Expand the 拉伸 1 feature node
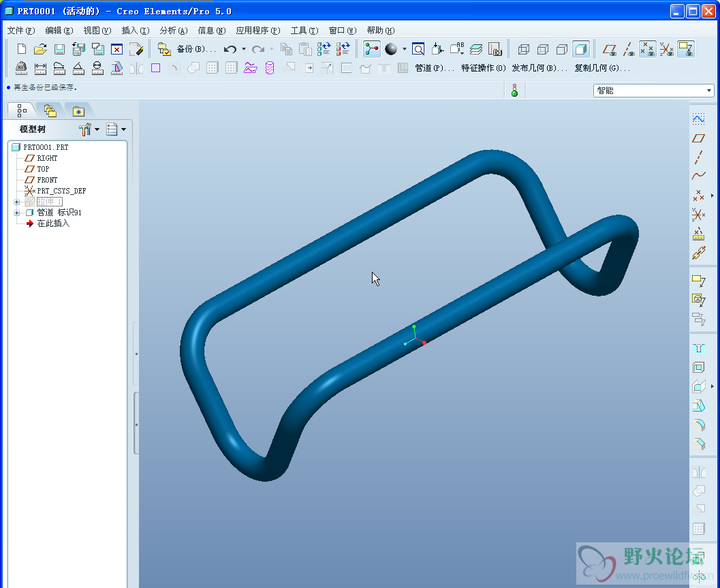 click(16, 202)
